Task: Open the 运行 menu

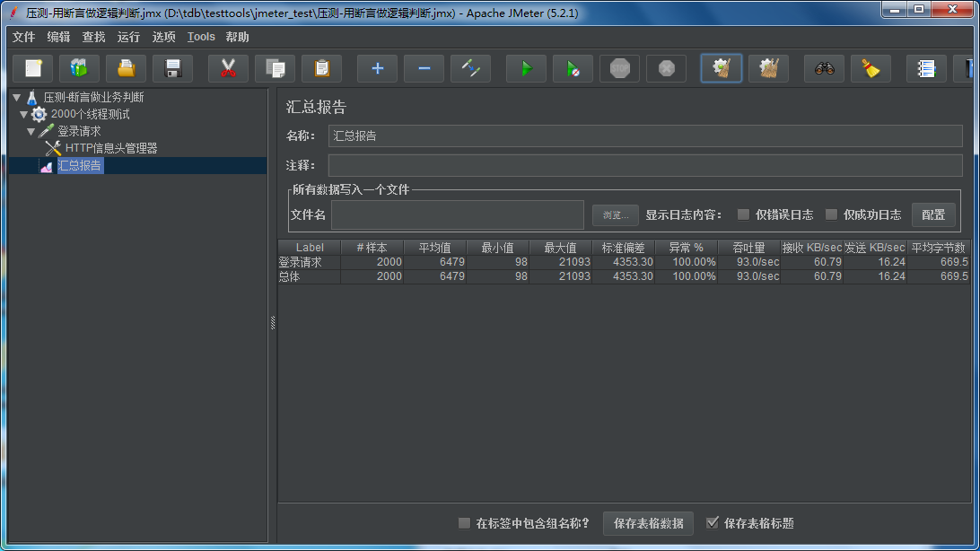Action: [x=128, y=37]
